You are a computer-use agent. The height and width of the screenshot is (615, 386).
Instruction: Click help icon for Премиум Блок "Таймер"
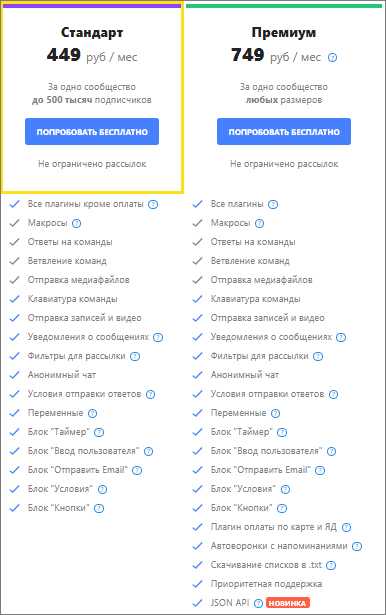[282, 433]
